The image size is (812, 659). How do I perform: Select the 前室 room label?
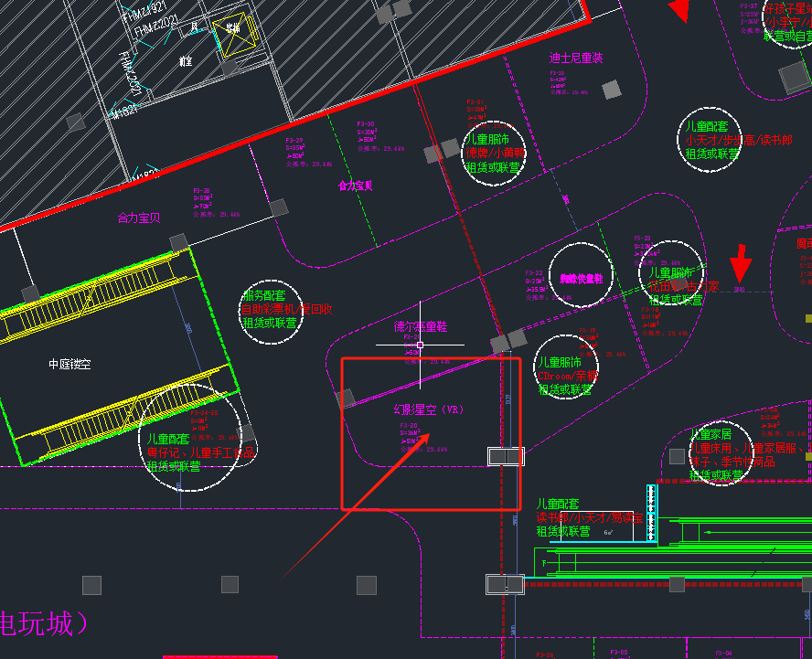pyautogui.click(x=186, y=62)
